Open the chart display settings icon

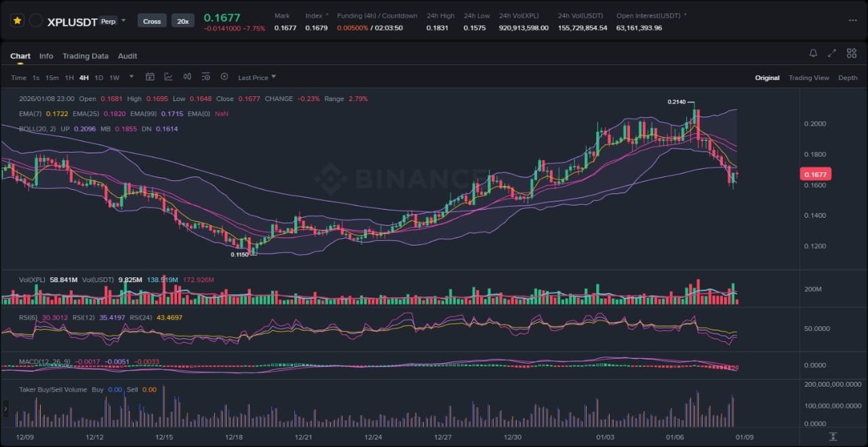205,77
